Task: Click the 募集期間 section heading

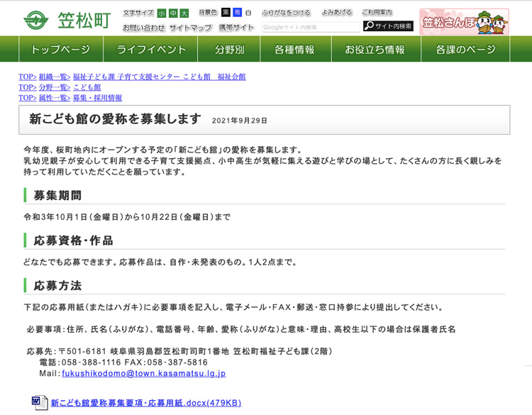Action: click(57, 196)
